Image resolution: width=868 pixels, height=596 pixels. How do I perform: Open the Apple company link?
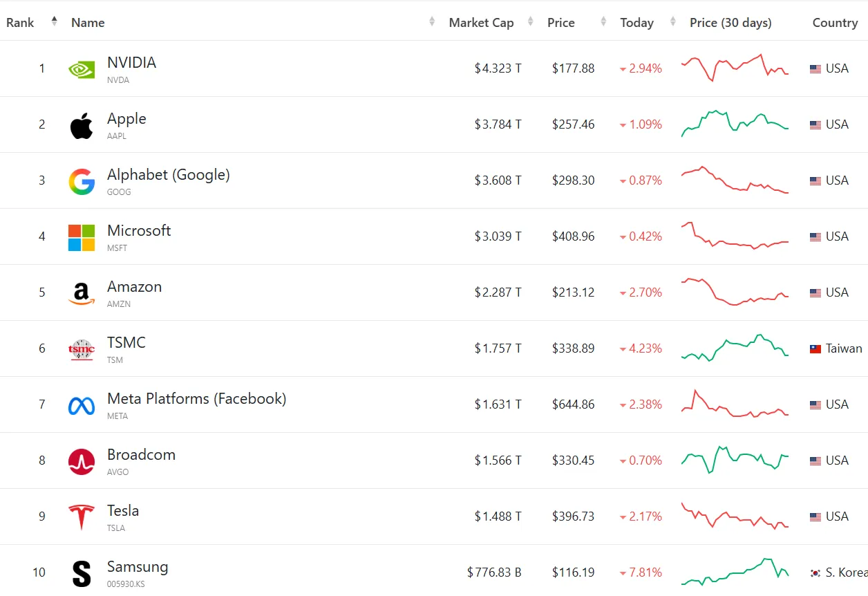tap(126, 118)
